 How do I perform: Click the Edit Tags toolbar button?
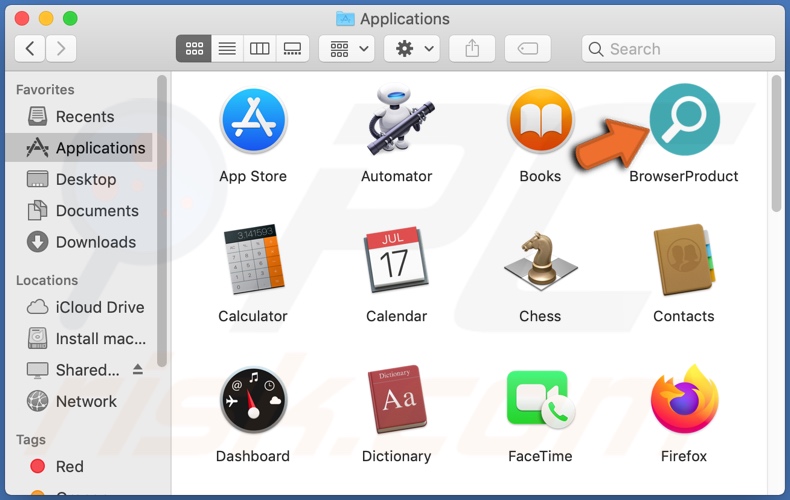pos(528,49)
